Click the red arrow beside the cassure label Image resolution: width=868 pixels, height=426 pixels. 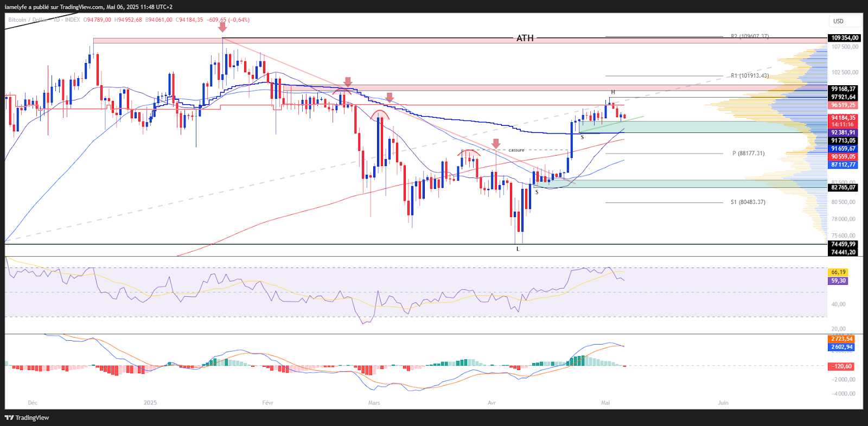tap(496, 144)
